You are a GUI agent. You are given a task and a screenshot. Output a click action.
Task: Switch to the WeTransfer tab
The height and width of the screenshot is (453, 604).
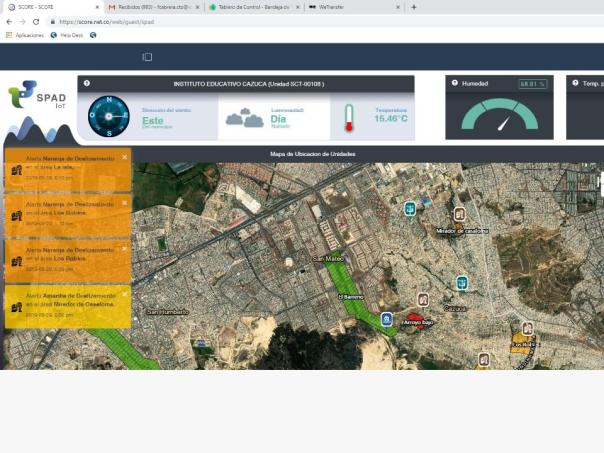coord(353,7)
